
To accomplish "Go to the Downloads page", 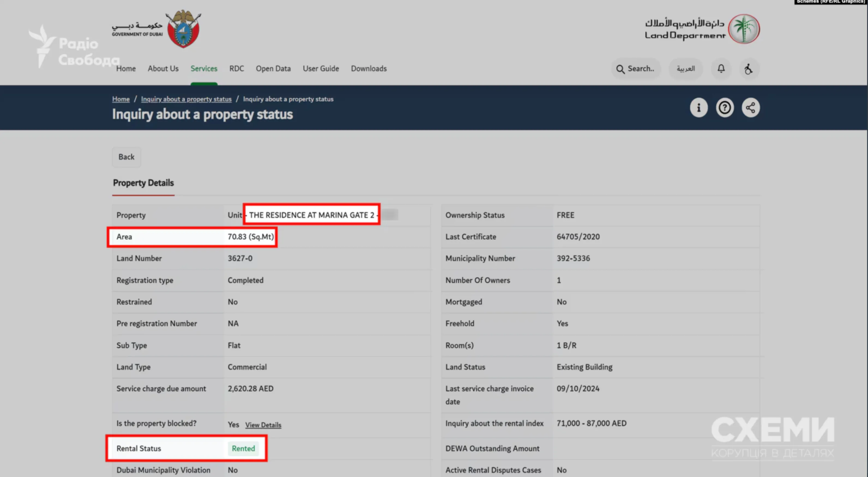I will click(369, 69).
